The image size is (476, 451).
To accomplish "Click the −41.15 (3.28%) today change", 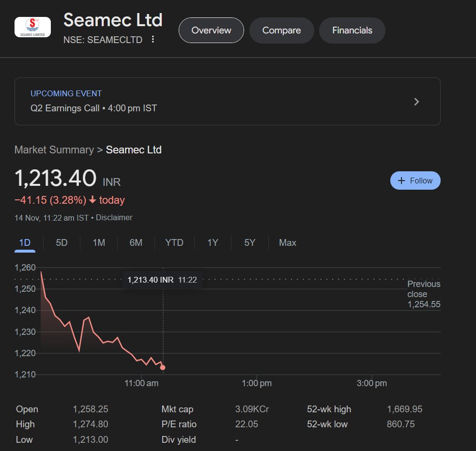I will [x=70, y=200].
